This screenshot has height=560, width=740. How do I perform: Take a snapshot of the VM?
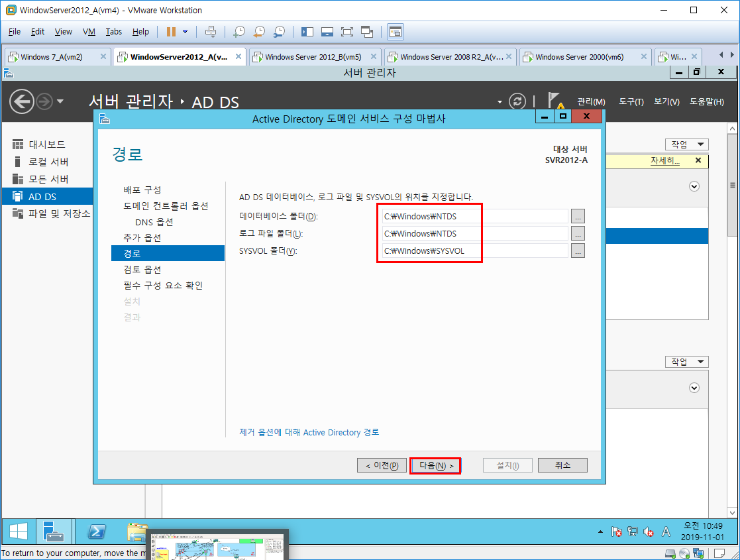pyautogui.click(x=239, y=32)
